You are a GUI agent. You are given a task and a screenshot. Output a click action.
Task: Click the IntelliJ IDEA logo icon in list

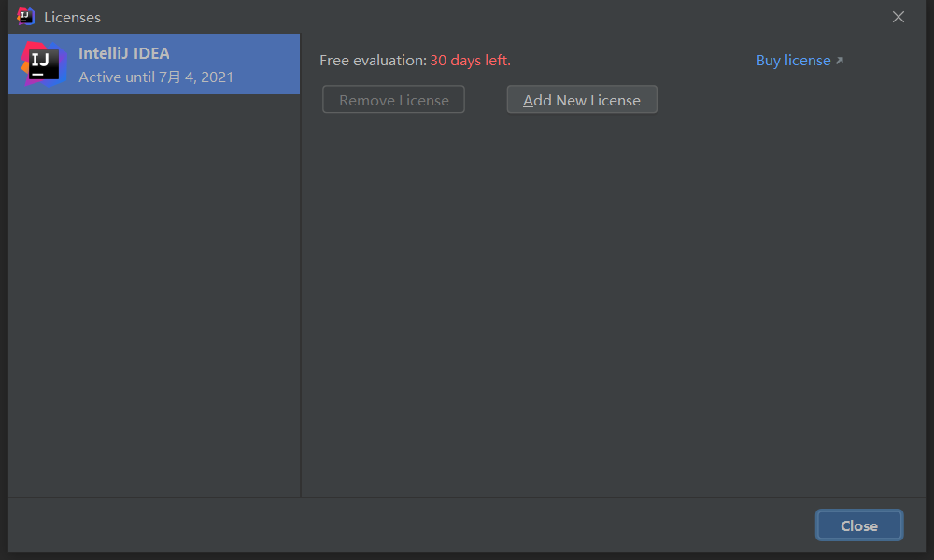click(43, 63)
